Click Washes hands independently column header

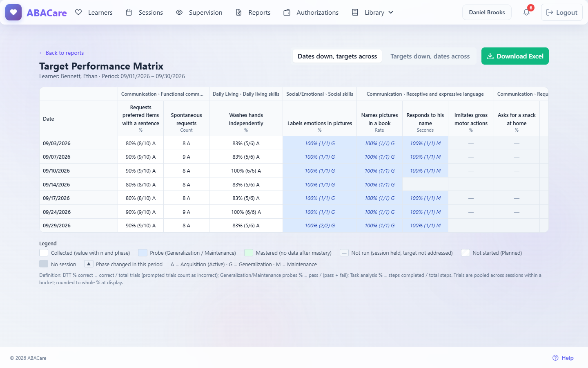pyautogui.click(x=246, y=119)
